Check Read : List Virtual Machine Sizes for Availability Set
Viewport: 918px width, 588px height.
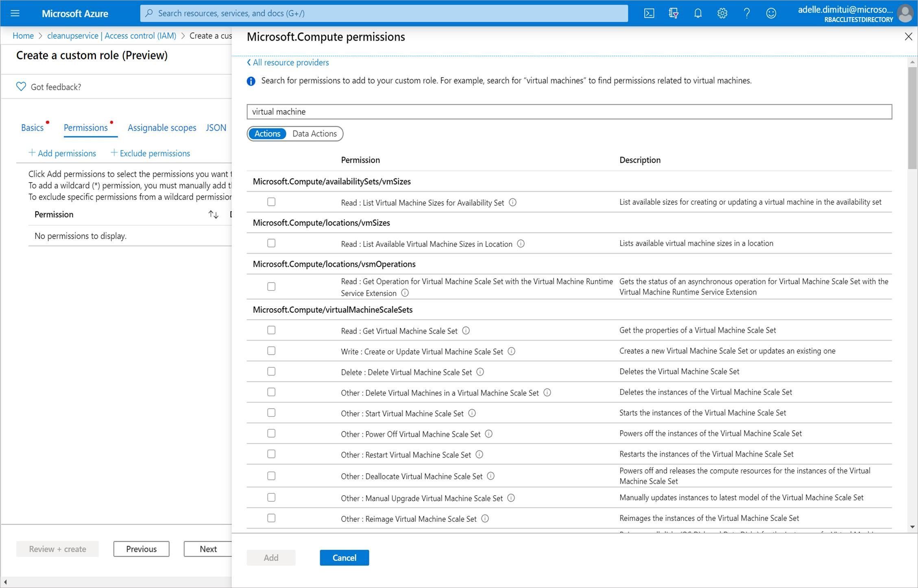pyautogui.click(x=271, y=201)
